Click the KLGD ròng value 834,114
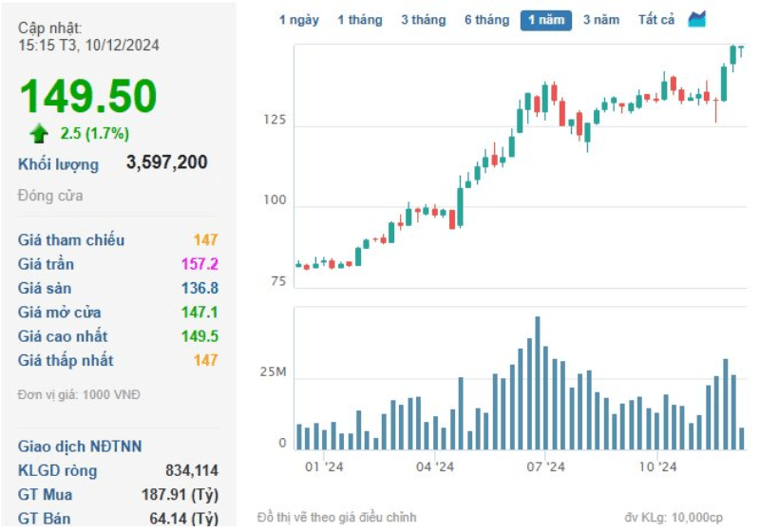This screenshot has width=760, height=532. click(x=192, y=470)
